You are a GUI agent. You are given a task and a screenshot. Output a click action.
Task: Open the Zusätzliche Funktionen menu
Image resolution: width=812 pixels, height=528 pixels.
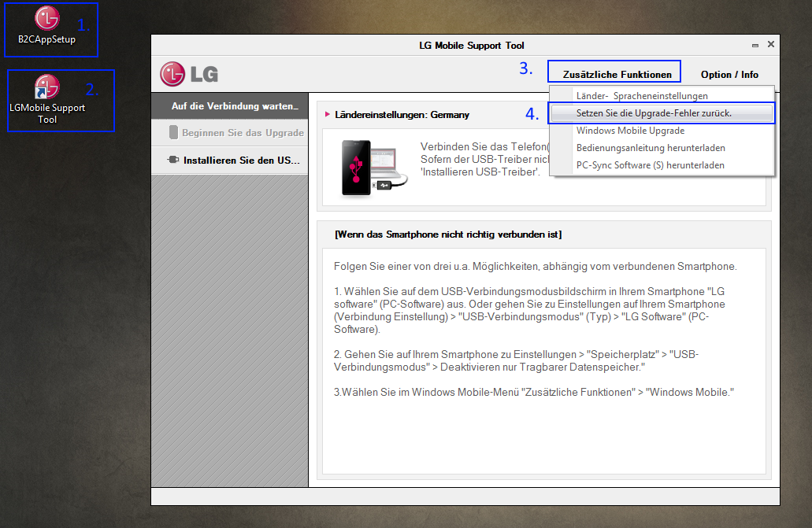click(x=617, y=75)
